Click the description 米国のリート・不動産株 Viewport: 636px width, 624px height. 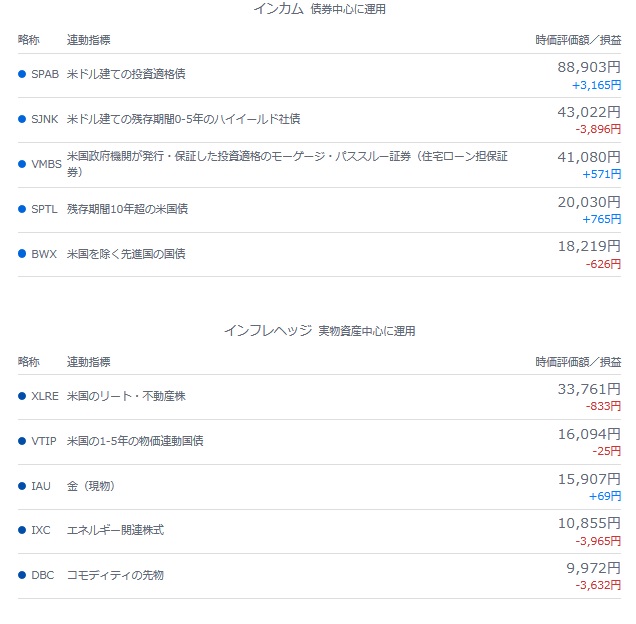pos(126,396)
